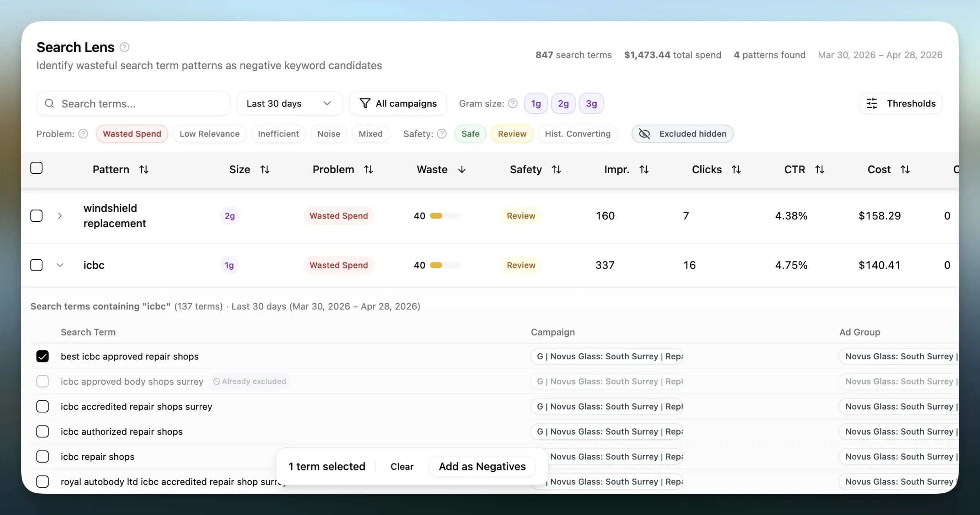Click ad group chip for icbc authorized
This screenshot has width=980, height=515.
[x=899, y=432]
